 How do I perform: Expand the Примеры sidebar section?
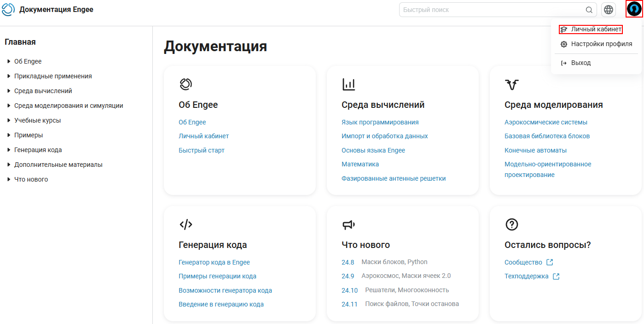[9, 135]
